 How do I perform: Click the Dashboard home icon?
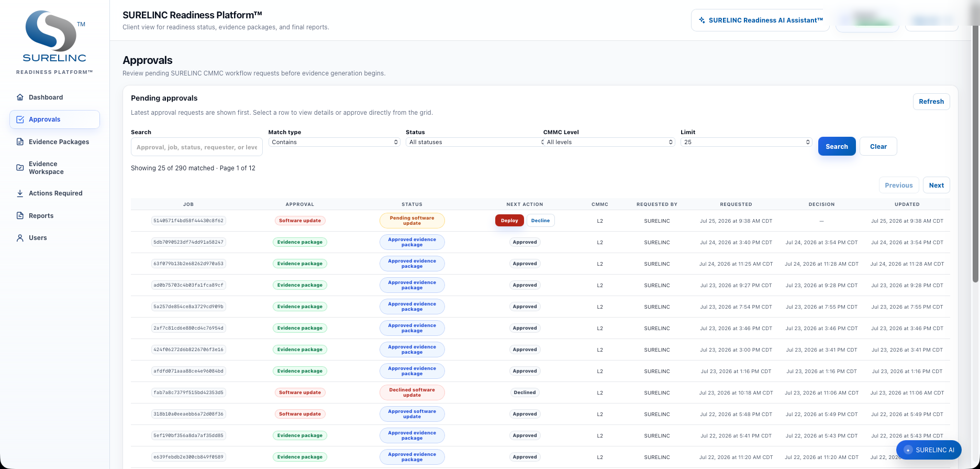tap(20, 97)
